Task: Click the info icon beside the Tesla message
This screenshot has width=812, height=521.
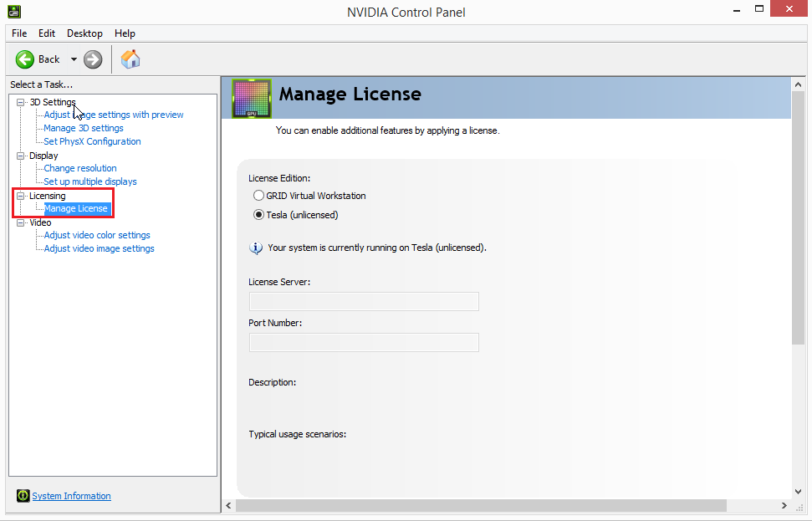Action: pyautogui.click(x=255, y=247)
